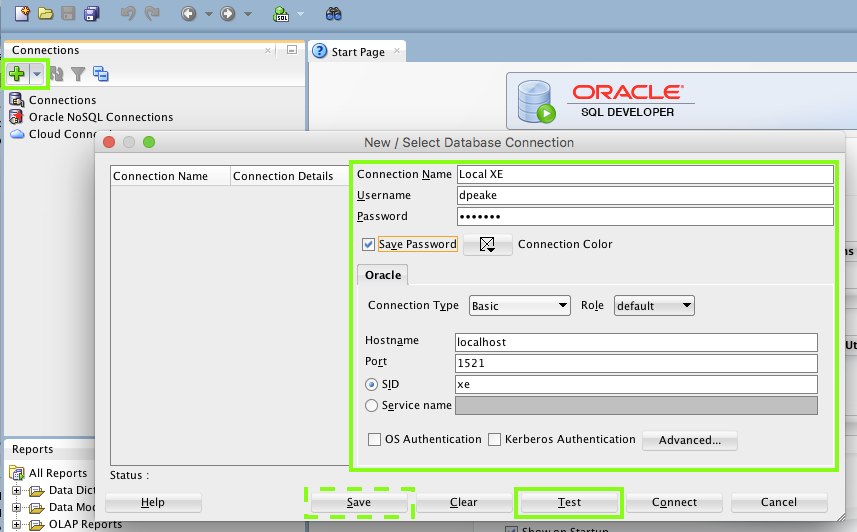Screen dimensions: 857x532
Task: Click the Password field
Action: pyautogui.click(x=645, y=217)
